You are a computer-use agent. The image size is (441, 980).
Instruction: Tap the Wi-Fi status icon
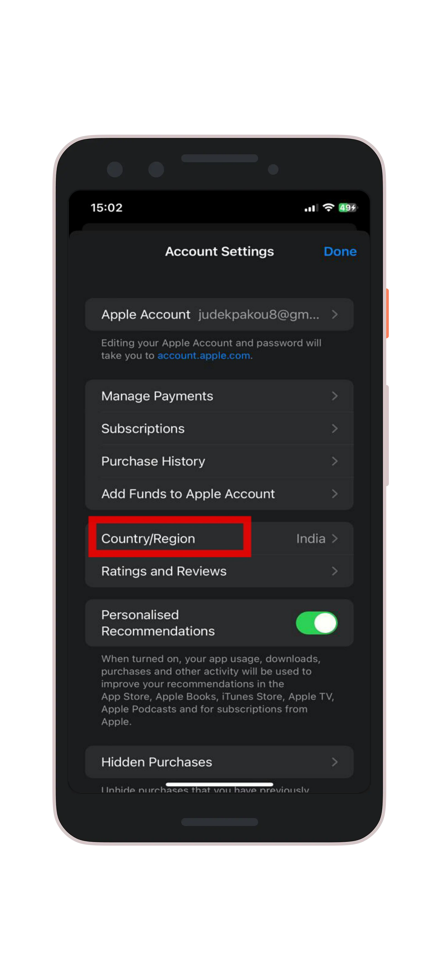[x=328, y=208]
